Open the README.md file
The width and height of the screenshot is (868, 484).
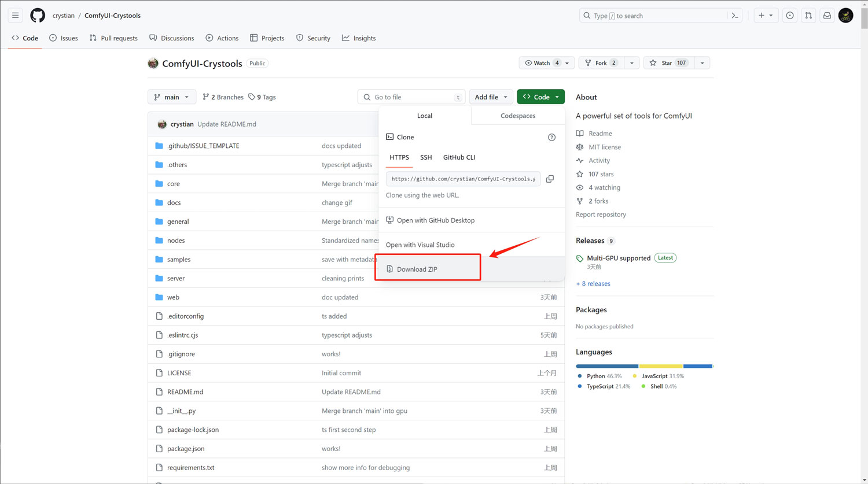[185, 392]
